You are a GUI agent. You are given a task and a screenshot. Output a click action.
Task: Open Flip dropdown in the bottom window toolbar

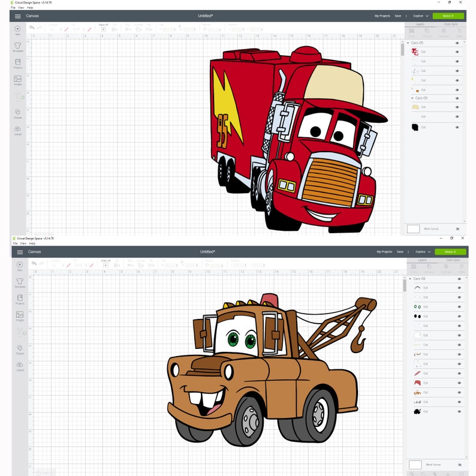(x=151, y=265)
